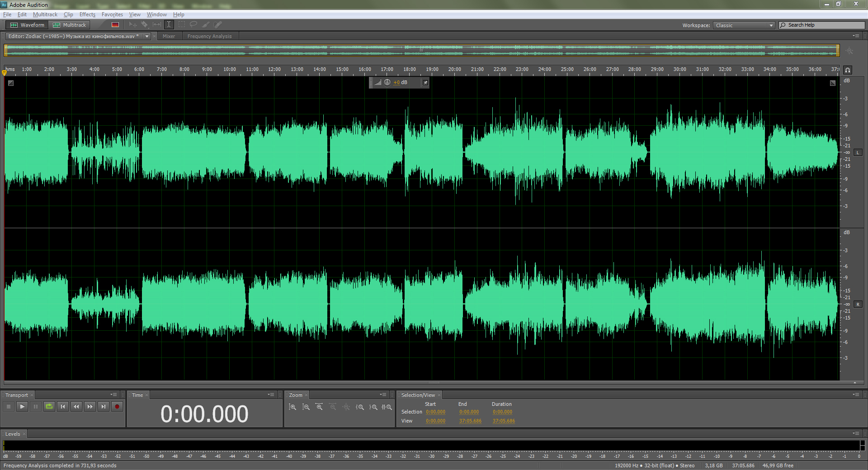The image size is (868, 470).
Task: Toggle the snapping magnet icon
Action: click(848, 70)
